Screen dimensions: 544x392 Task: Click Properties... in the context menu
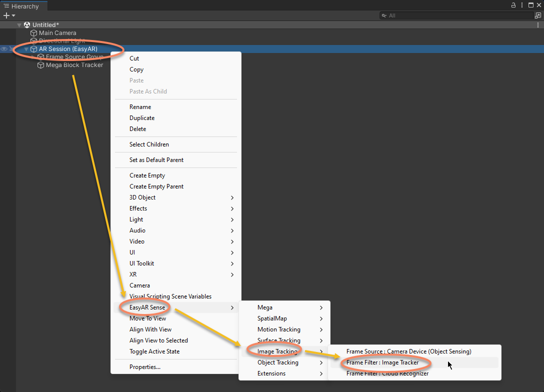pyautogui.click(x=145, y=367)
